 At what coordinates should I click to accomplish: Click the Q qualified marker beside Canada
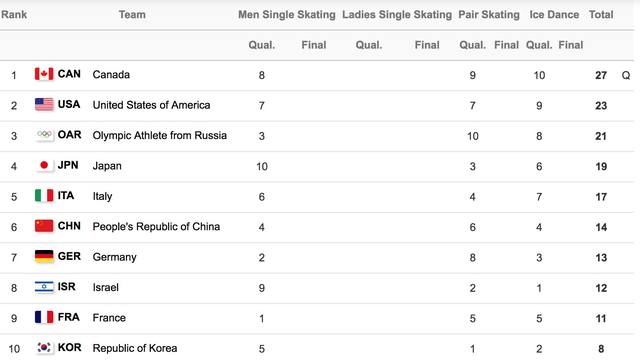[626, 75]
